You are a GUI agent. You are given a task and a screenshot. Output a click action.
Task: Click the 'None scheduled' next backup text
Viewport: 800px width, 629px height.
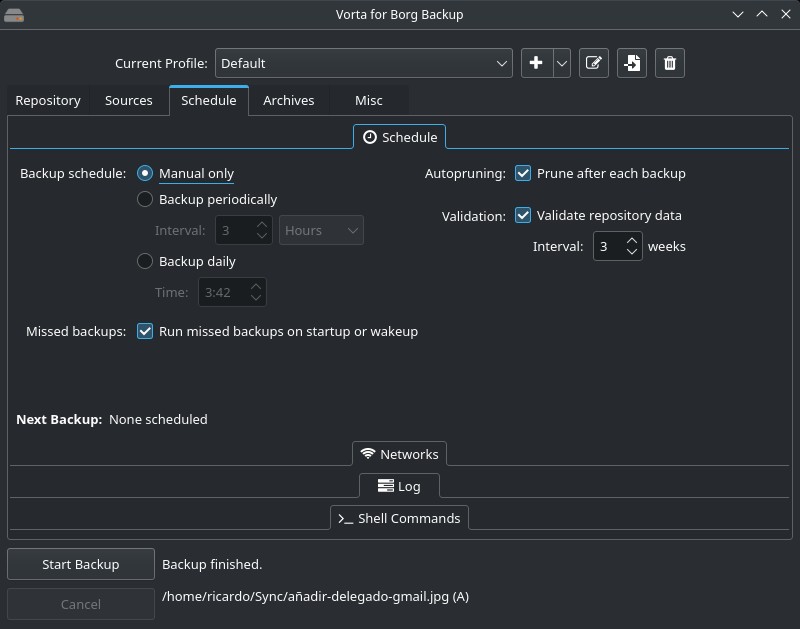coord(158,419)
